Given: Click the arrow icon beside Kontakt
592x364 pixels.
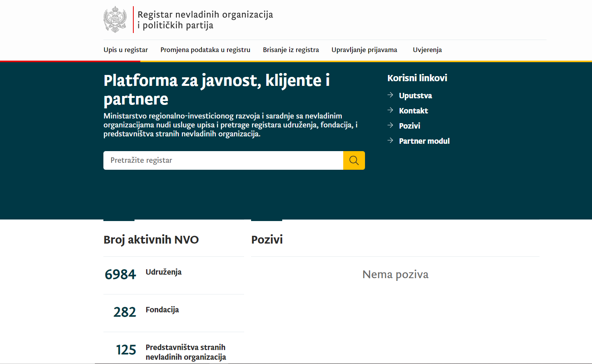Looking at the screenshot, I should (x=390, y=110).
